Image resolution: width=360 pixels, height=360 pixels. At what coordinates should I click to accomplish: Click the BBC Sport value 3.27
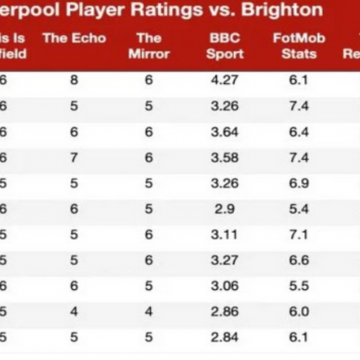(225, 260)
